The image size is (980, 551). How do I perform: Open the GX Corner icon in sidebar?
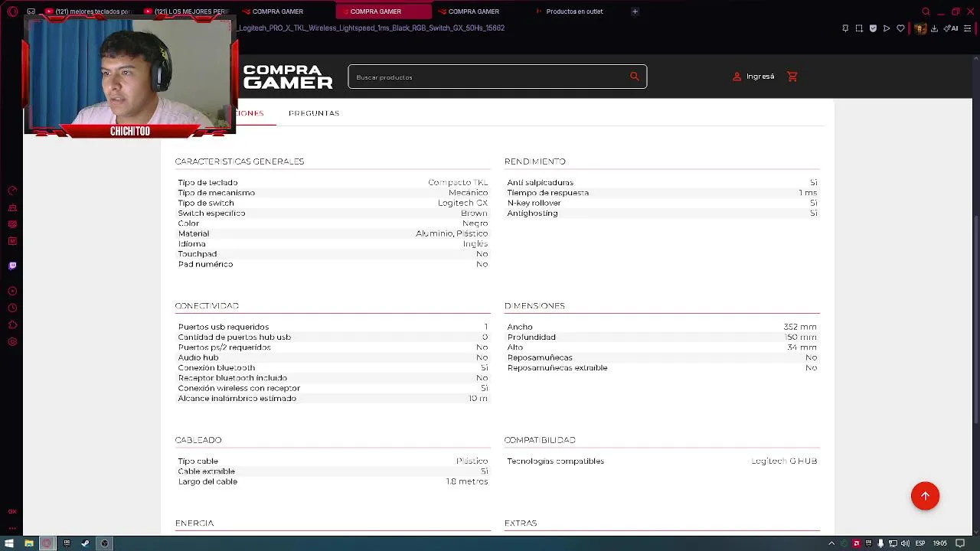[12, 224]
